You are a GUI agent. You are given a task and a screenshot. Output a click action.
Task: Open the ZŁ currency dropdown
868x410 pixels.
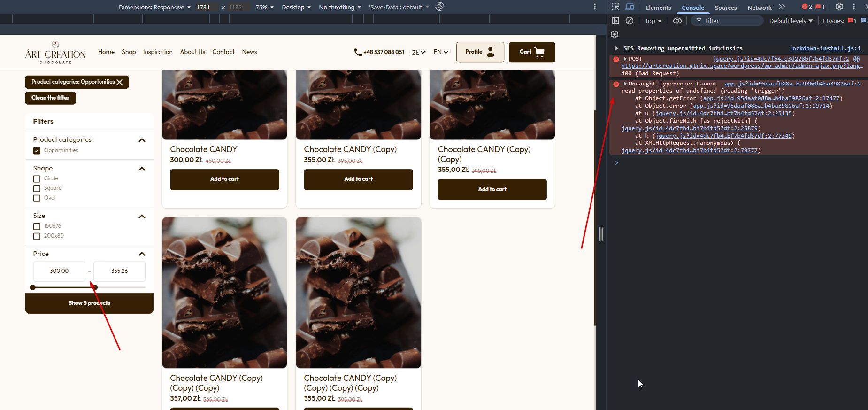[x=419, y=52]
